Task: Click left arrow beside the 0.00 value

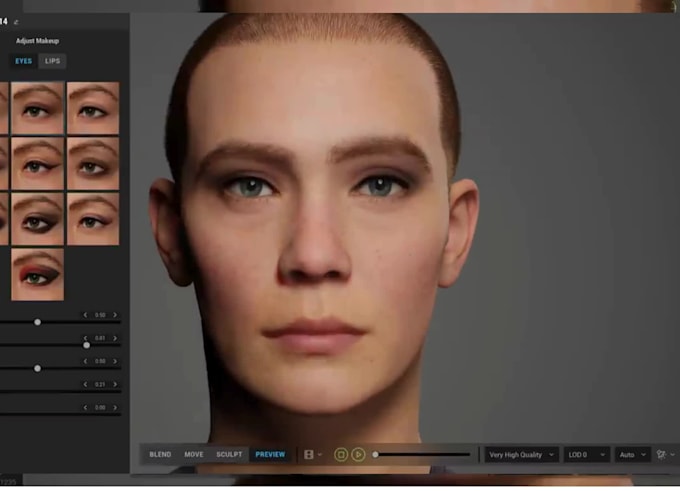Action: click(85, 408)
